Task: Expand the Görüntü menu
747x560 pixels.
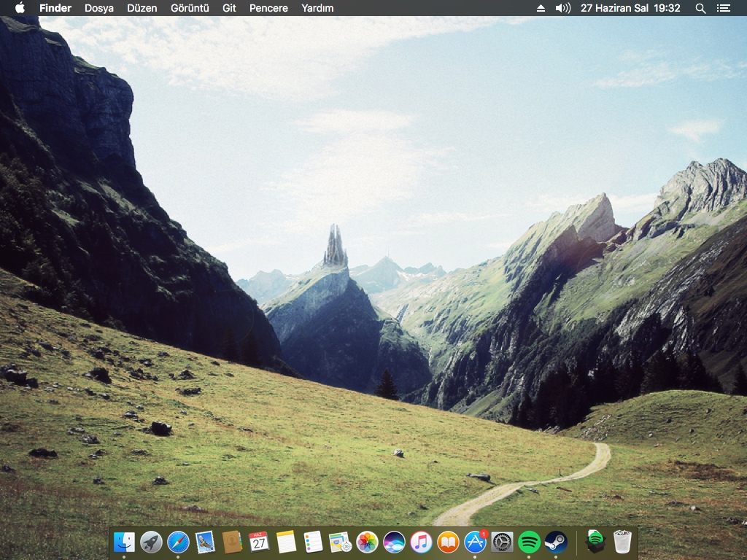Action: click(190, 8)
